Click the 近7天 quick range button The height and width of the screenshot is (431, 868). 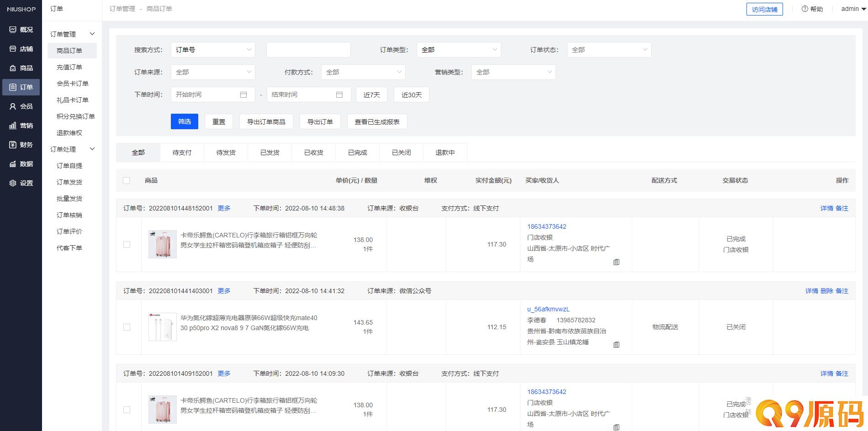point(372,95)
